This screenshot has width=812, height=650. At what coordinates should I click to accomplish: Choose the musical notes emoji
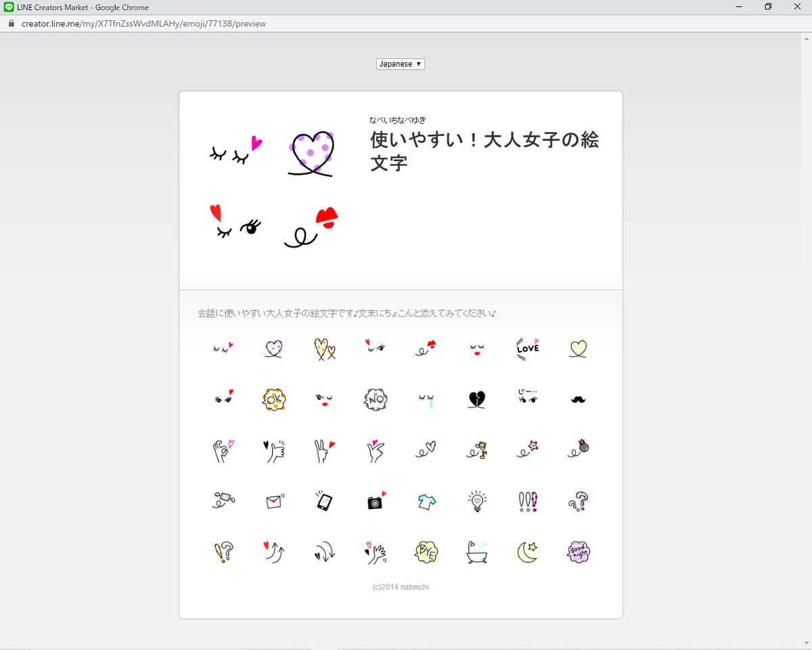(x=476, y=450)
